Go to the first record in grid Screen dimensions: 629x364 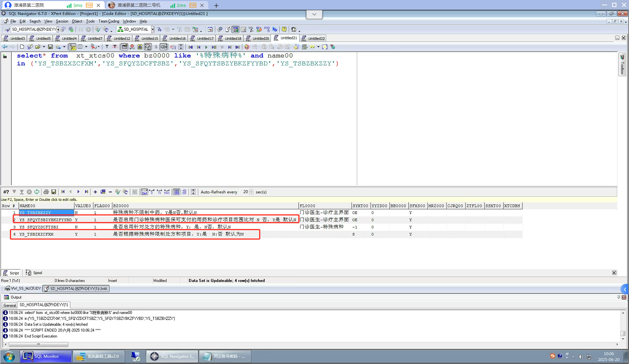[63, 192]
